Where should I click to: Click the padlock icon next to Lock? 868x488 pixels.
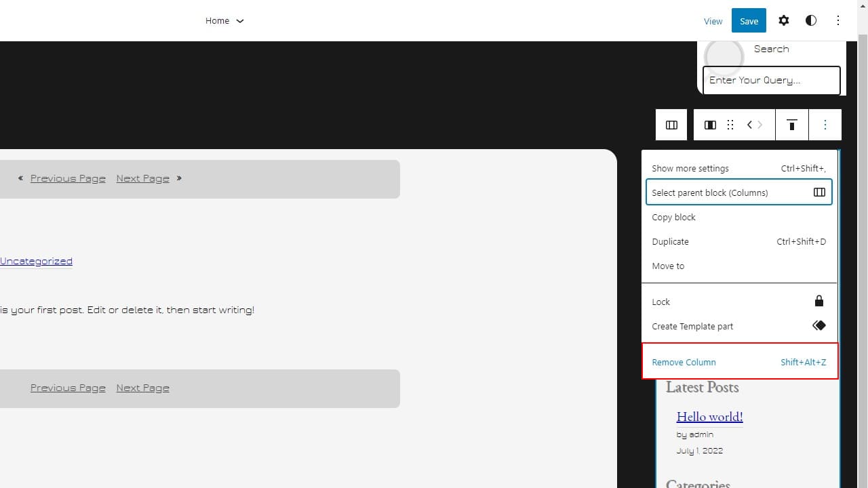pos(819,301)
